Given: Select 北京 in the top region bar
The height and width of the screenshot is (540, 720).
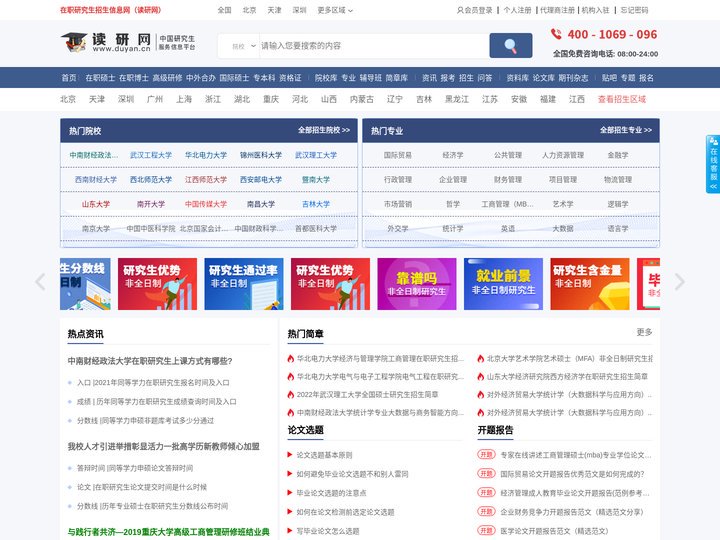Looking at the screenshot, I should (x=249, y=10).
